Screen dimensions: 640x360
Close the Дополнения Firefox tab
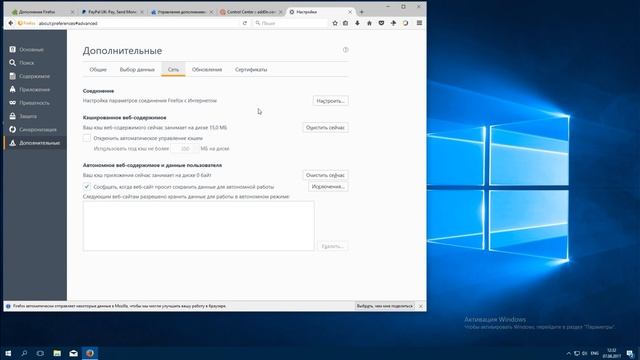click(x=72, y=12)
